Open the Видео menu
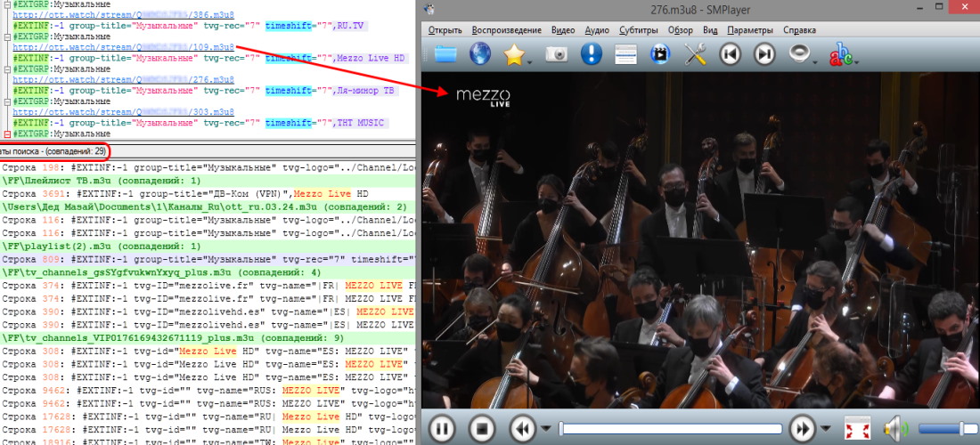 click(x=563, y=30)
